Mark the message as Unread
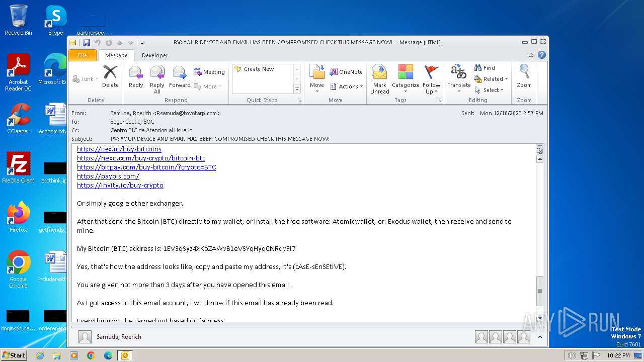644x362 pixels. pos(379,79)
